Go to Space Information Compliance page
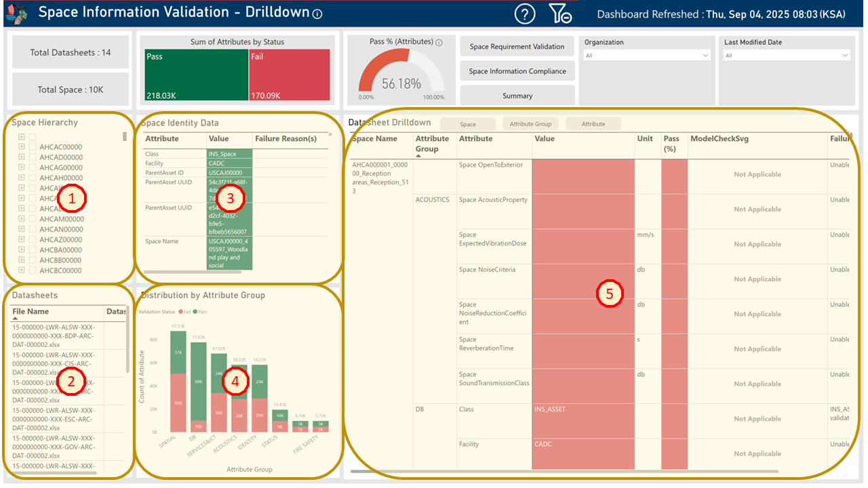 (517, 71)
